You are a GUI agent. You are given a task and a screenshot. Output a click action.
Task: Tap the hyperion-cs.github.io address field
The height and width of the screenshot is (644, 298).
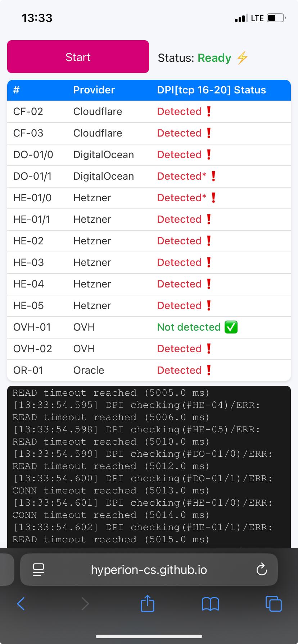(149, 570)
